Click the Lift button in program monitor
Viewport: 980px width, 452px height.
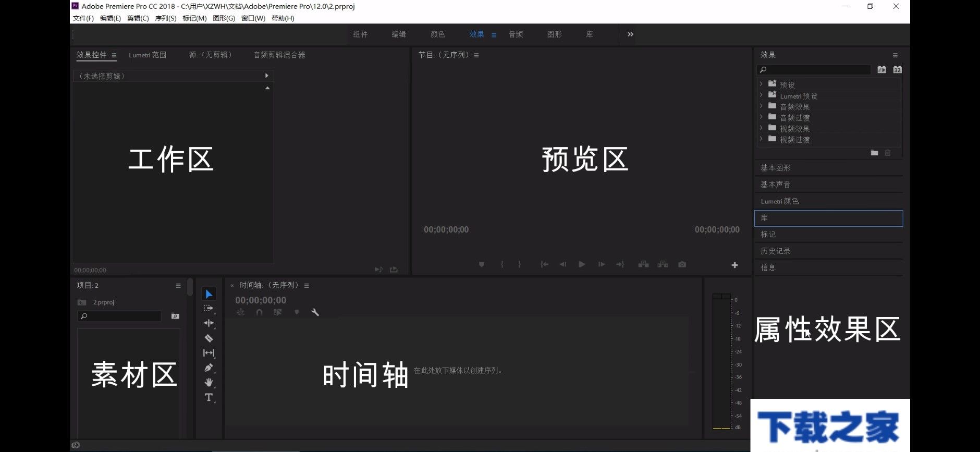pyautogui.click(x=644, y=265)
